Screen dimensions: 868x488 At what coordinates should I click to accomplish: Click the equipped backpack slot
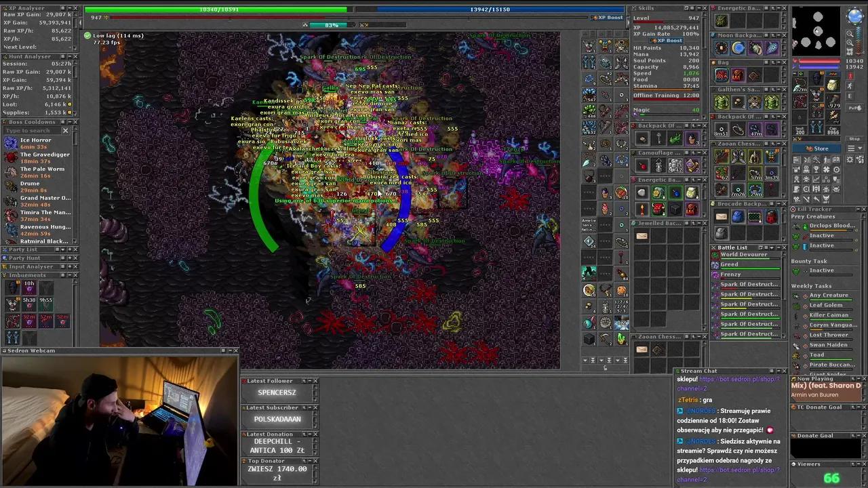click(x=832, y=84)
